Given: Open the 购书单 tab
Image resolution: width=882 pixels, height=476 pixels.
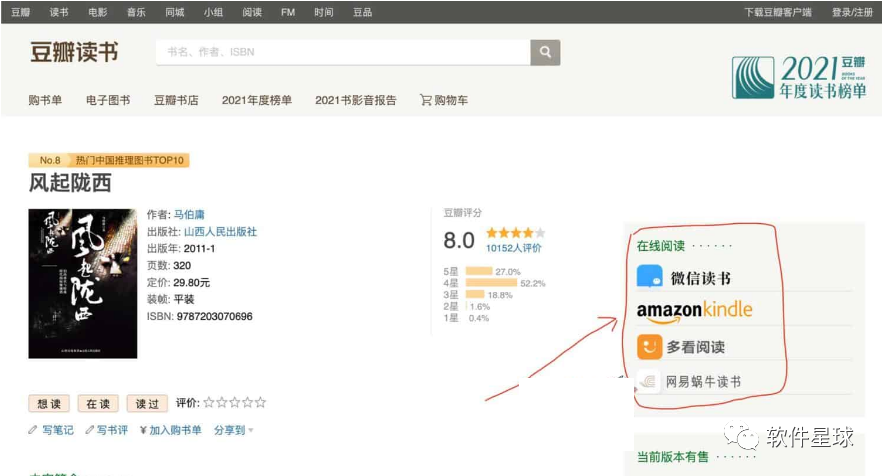Looking at the screenshot, I should click(x=45, y=100).
